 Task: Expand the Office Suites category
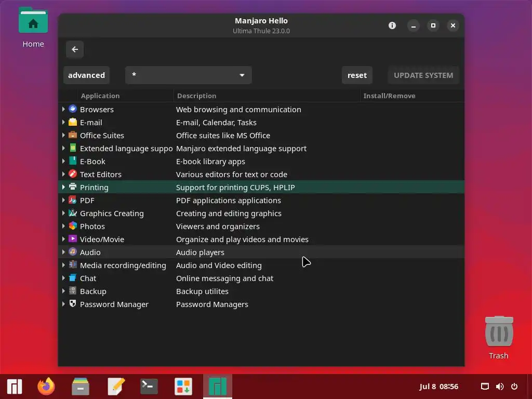tap(63, 135)
